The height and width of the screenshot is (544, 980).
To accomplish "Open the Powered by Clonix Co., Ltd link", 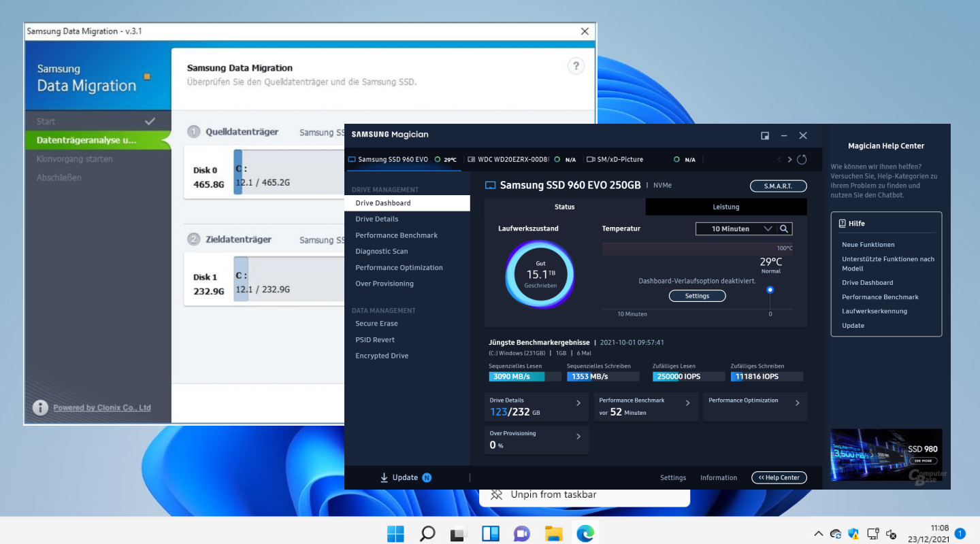I will 102,408.
